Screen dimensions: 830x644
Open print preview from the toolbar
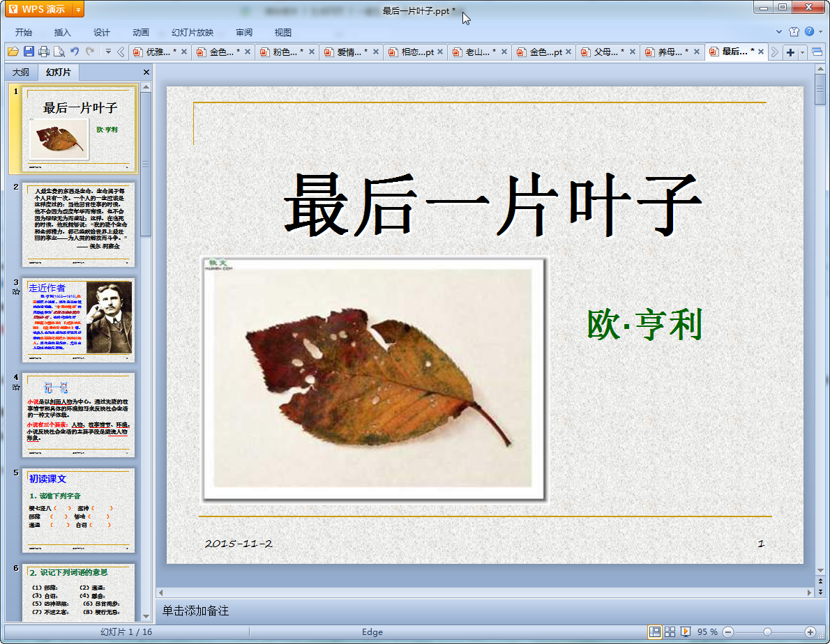point(59,52)
